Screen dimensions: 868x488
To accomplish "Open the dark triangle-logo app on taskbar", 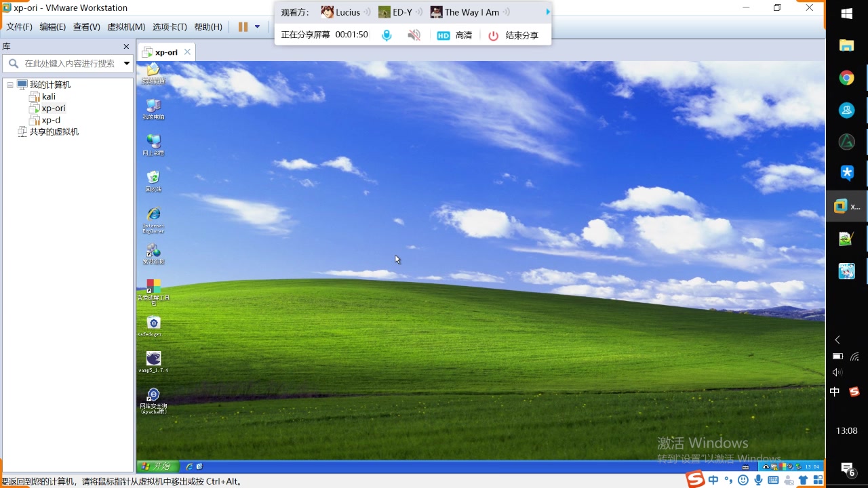I will (847, 142).
